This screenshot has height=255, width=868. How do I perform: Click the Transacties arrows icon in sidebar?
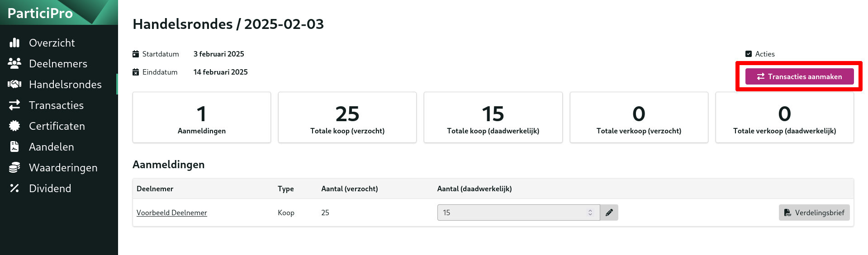point(14,105)
